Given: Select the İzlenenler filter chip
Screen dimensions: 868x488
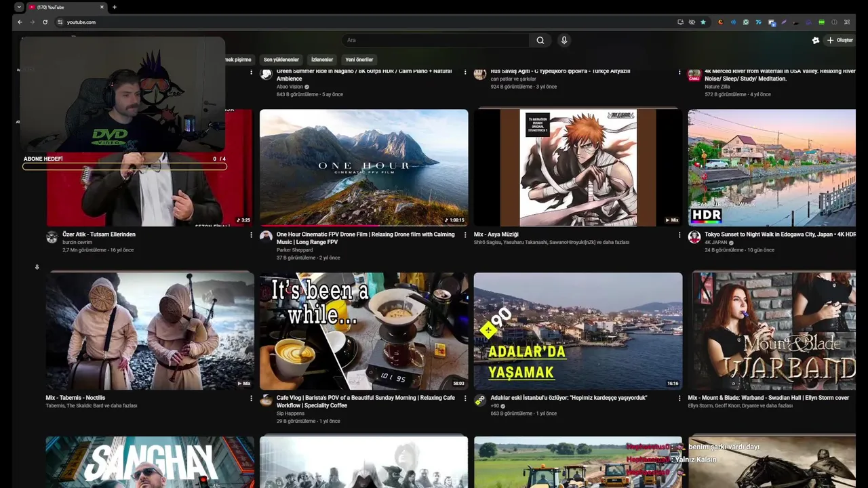Looking at the screenshot, I should click(322, 60).
